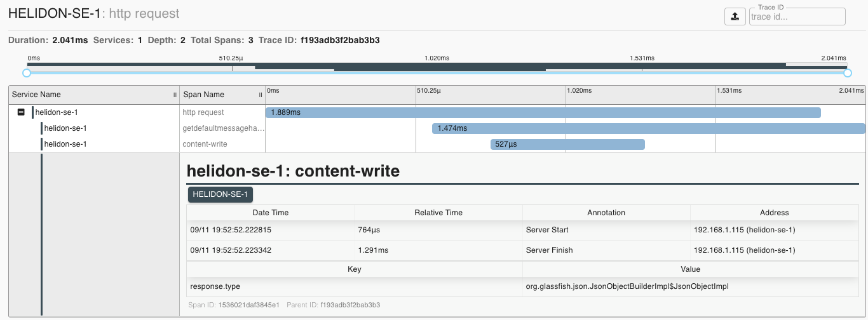868x320 pixels.
Task: Click the Relative Time column header
Action: click(438, 213)
